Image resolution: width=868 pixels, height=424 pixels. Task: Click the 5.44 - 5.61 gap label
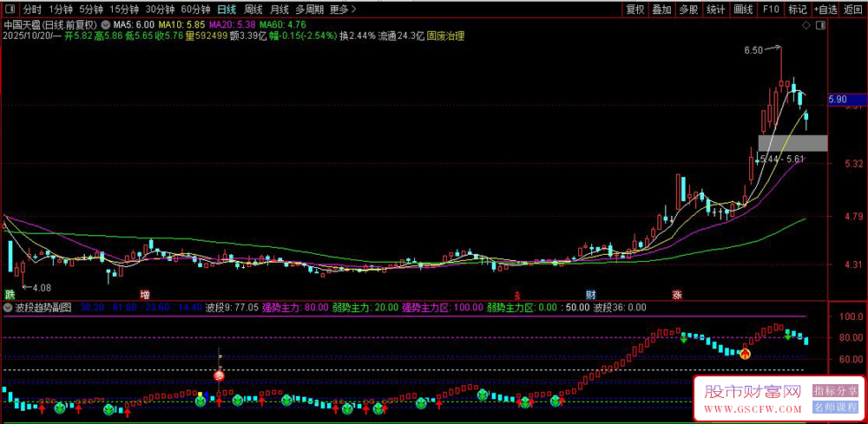[x=782, y=159]
